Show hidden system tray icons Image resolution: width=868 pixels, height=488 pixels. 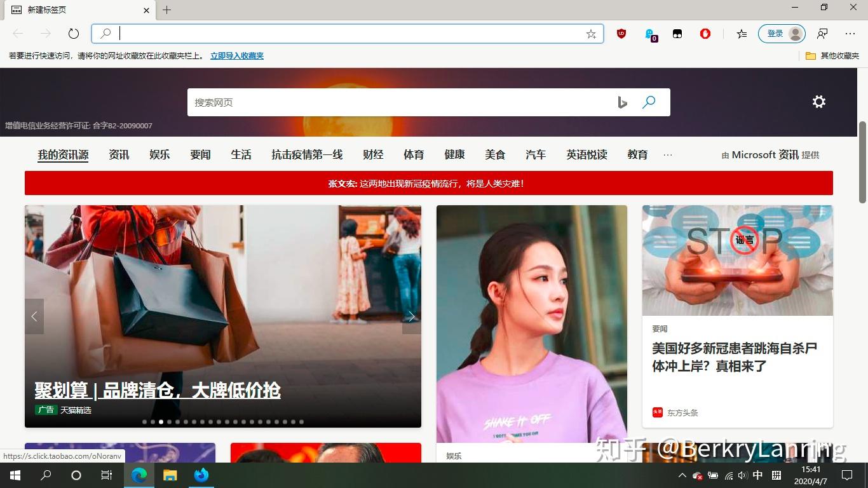pos(682,475)
